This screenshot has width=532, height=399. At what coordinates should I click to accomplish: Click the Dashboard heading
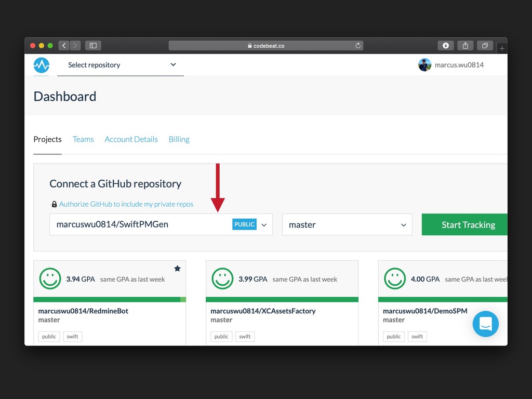[x=65, y=97]
